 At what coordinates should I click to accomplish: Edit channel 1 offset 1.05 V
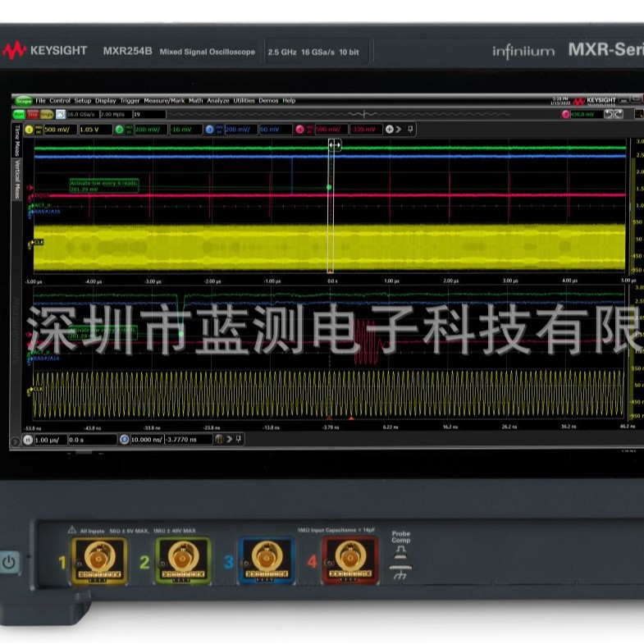point(95,130)
